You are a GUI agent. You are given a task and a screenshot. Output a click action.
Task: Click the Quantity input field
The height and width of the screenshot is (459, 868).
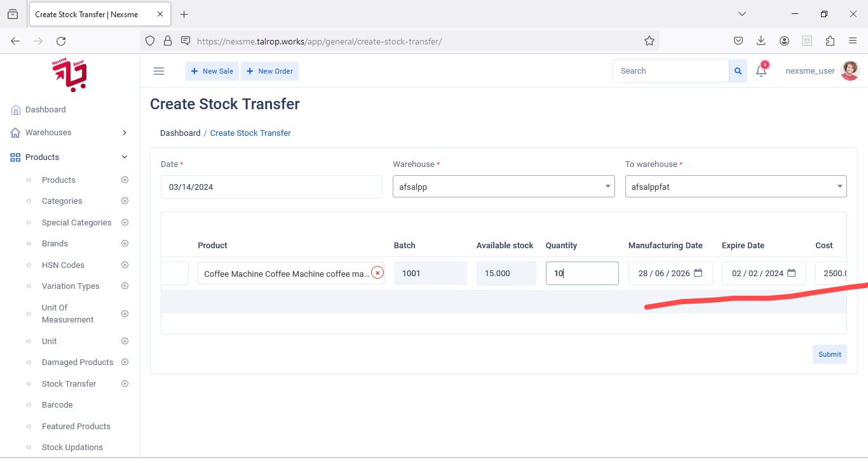(x=581, y=273)
